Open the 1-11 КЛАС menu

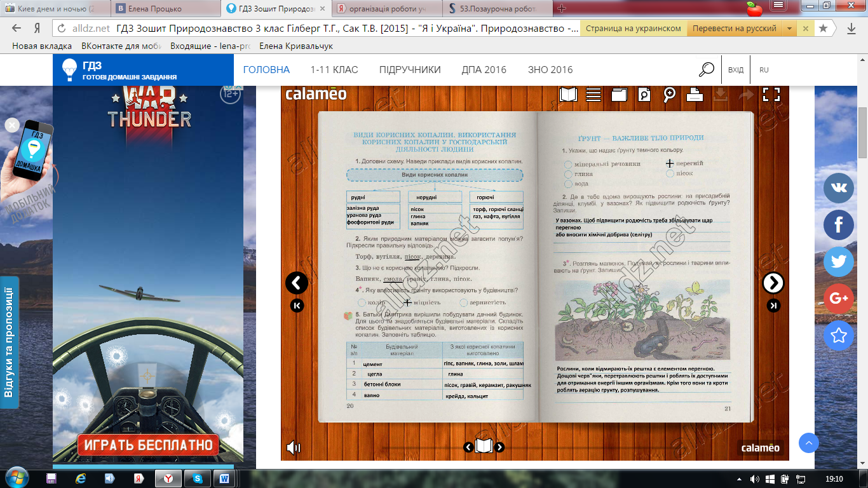coord(334,70)
